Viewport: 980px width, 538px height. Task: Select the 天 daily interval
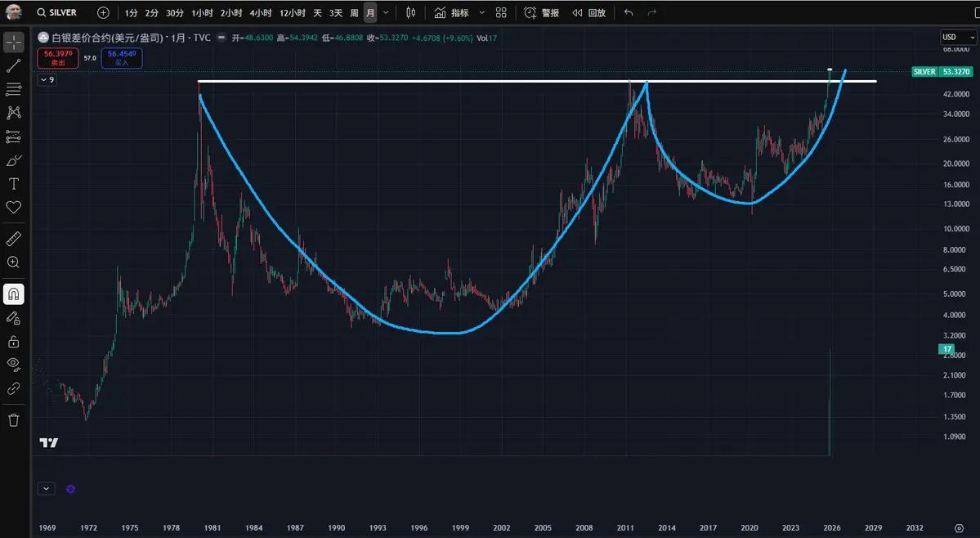(x=317, y=12)
